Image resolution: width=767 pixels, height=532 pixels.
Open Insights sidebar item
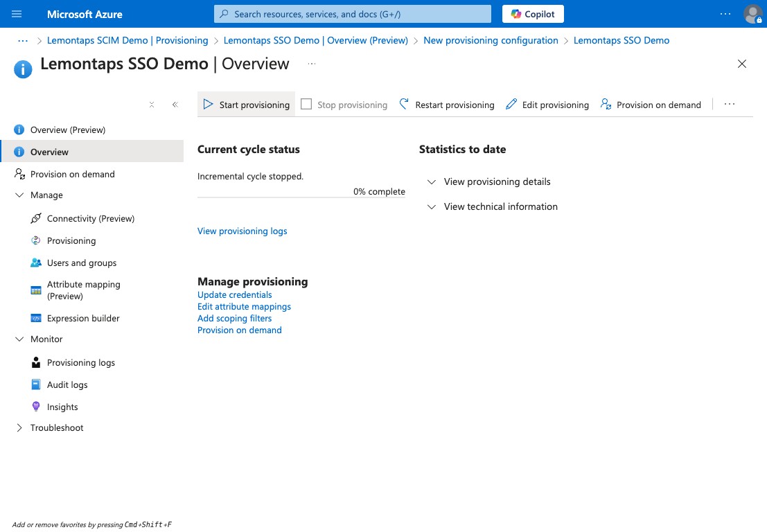[x=62, y=407]
